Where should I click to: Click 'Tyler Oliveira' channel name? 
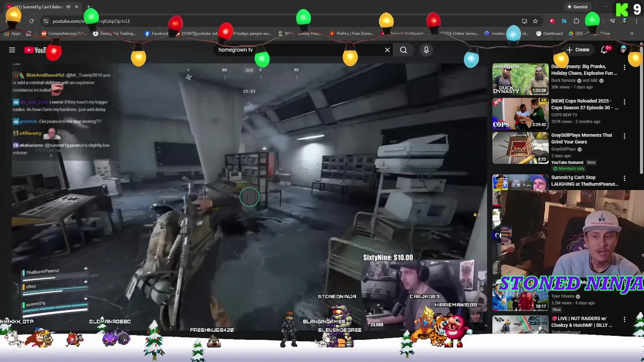coord(563,297)
